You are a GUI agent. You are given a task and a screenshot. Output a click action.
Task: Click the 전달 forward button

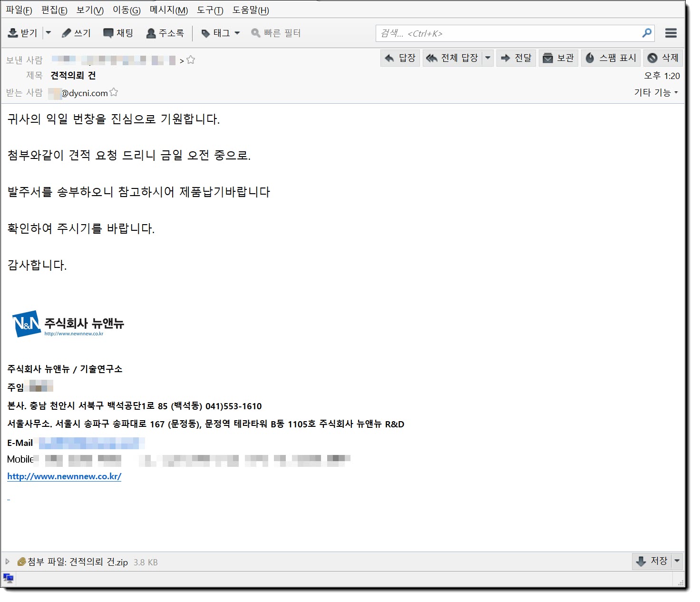coord(516,58)
